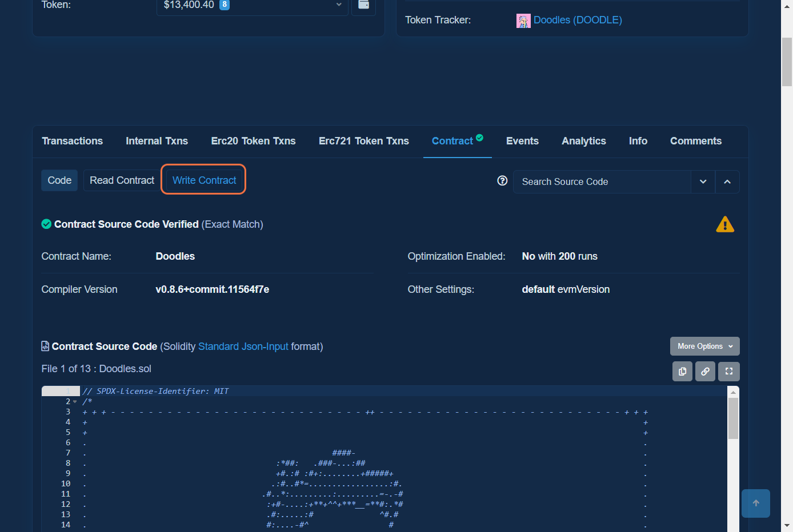Open the Events tab
Screen dimensions: 793x532
[522, 141]
